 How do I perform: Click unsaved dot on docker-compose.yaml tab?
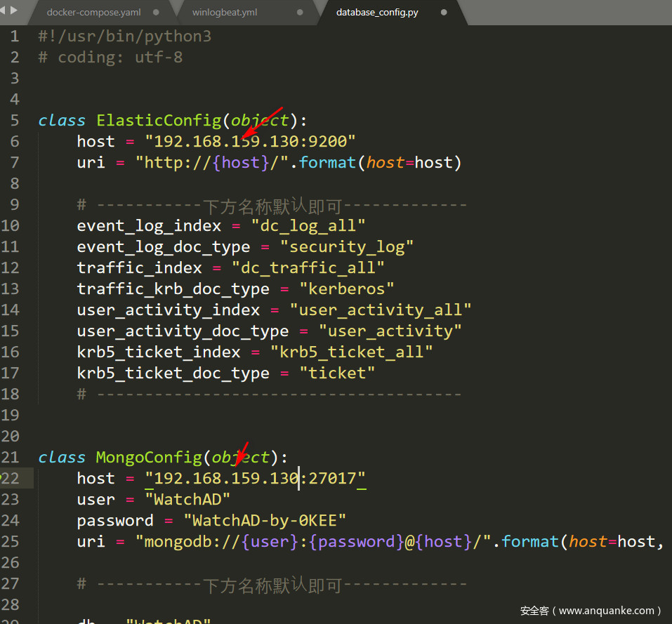point(155,13)
